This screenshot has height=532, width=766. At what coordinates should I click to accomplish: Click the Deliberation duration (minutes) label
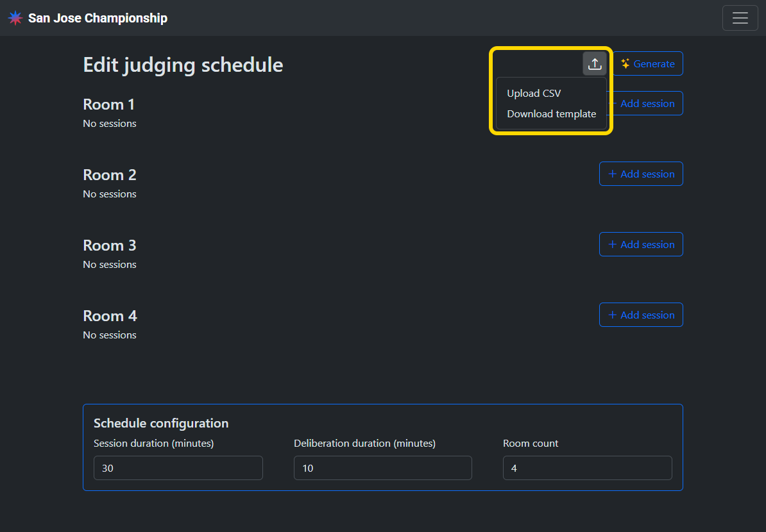coord(364,444)
